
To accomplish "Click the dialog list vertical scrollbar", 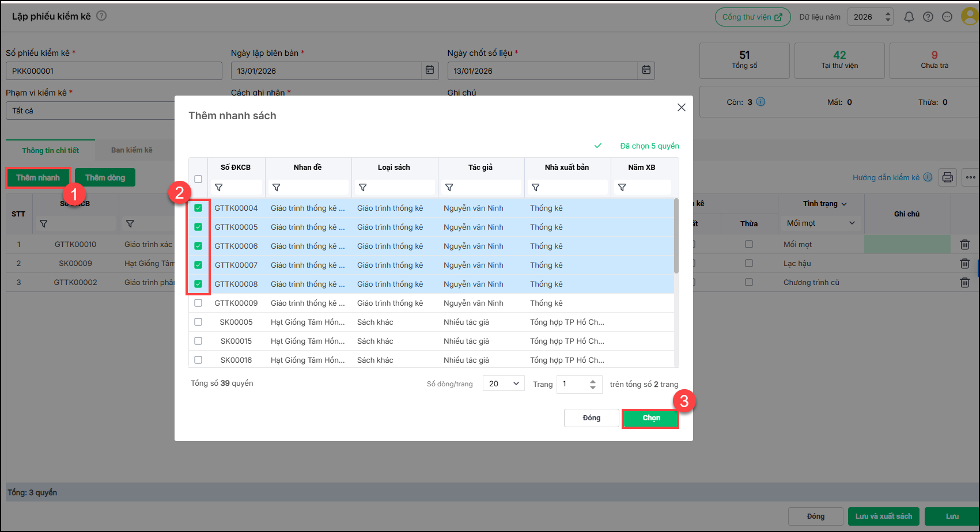I will [676, 236].
